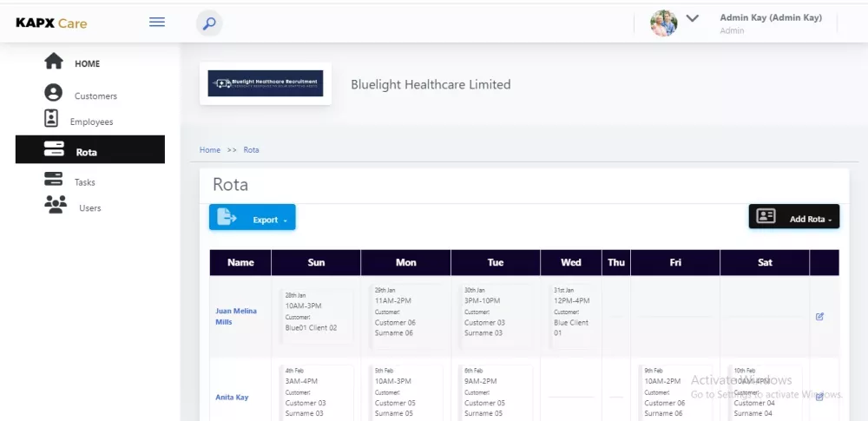Select 29th Jan 11AM-2PM shift card

[x=405, y=316]
